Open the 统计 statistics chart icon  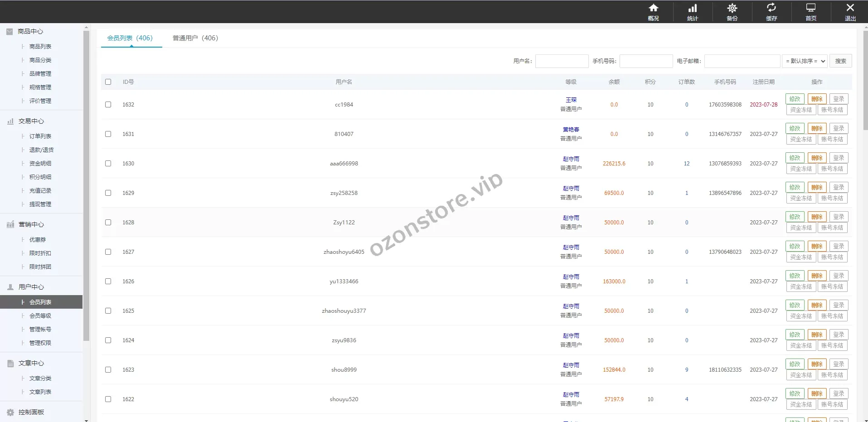click(x=693, y=8)
